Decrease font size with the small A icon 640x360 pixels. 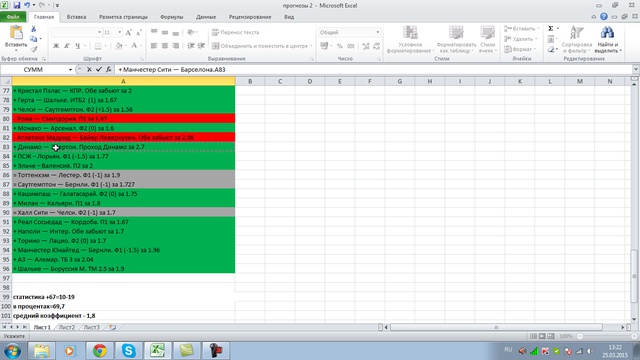click(x=138, y=32)
